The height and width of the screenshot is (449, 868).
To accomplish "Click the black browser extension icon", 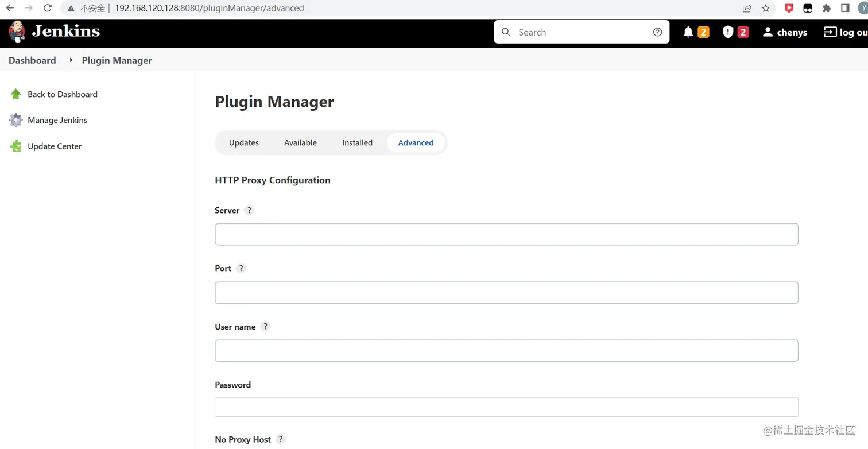I will tap(808, 8).
